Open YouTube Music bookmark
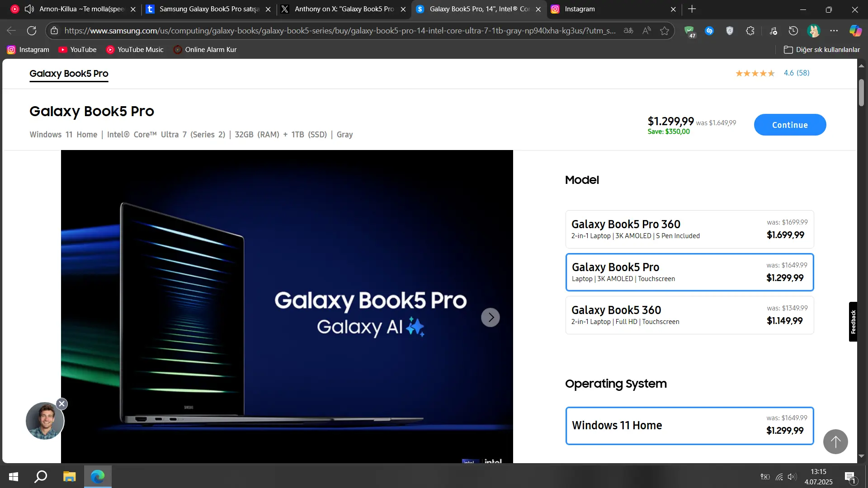The width and height of the screenshot is (868, 488). (135, 50)
